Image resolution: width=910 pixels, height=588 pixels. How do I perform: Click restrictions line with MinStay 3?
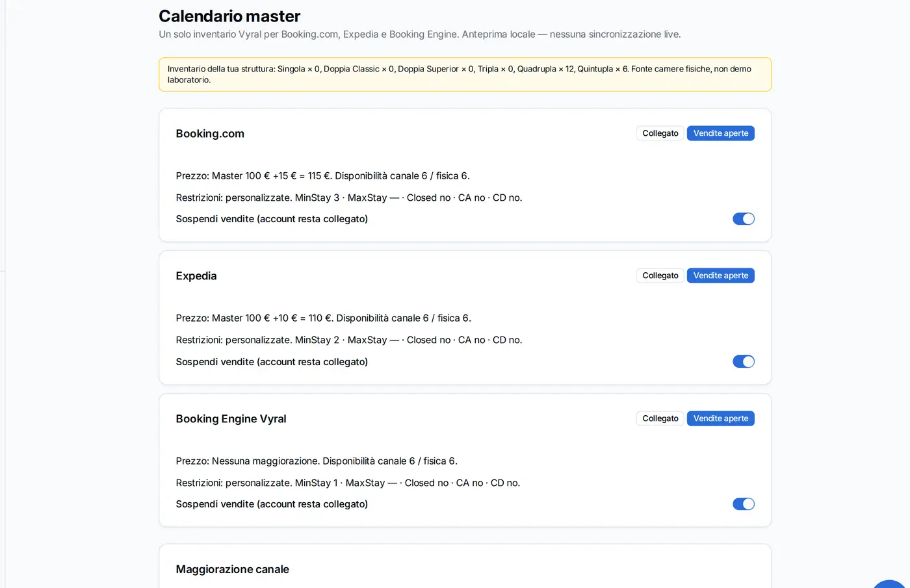[x=349, y=198]
